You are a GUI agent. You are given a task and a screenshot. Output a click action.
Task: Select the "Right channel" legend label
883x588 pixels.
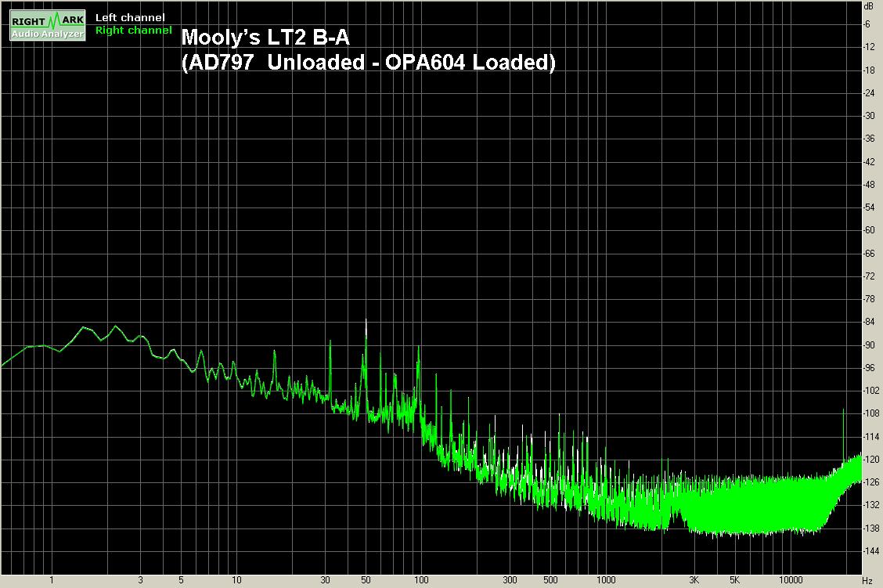pos(133,30)
